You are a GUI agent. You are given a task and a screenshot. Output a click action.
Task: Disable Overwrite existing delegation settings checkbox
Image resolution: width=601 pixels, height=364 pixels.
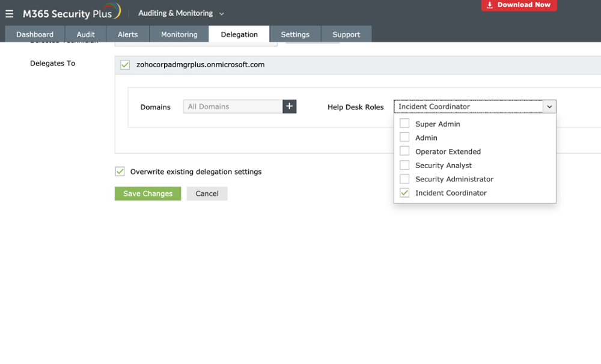120,171
